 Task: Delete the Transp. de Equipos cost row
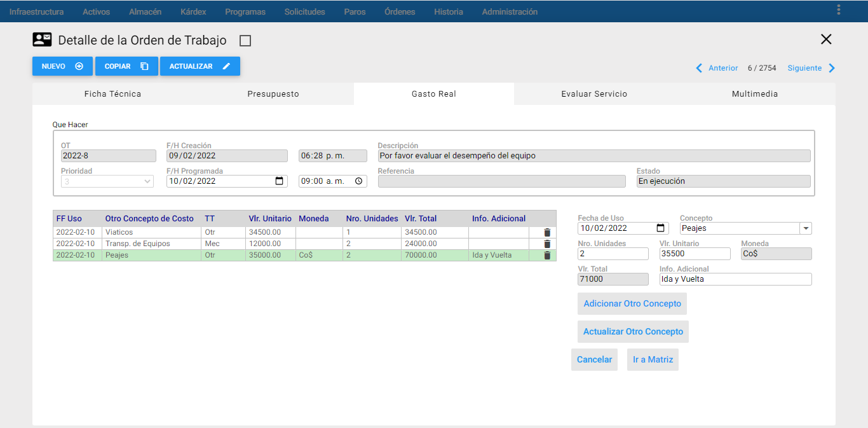(547, 244)
